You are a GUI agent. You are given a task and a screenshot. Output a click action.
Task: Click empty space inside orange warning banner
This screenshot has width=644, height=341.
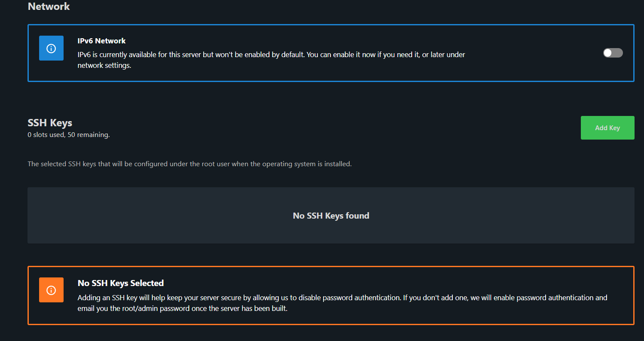[473, 316]
